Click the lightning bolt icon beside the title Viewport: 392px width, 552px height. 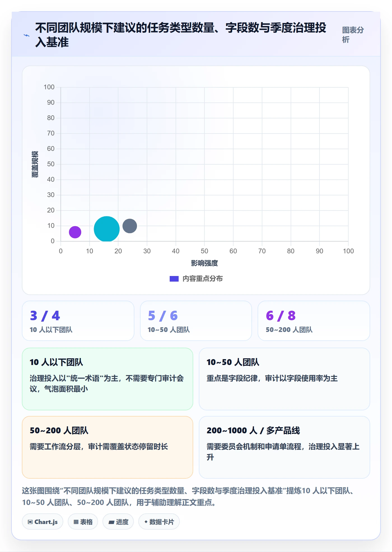coord(27,36)
